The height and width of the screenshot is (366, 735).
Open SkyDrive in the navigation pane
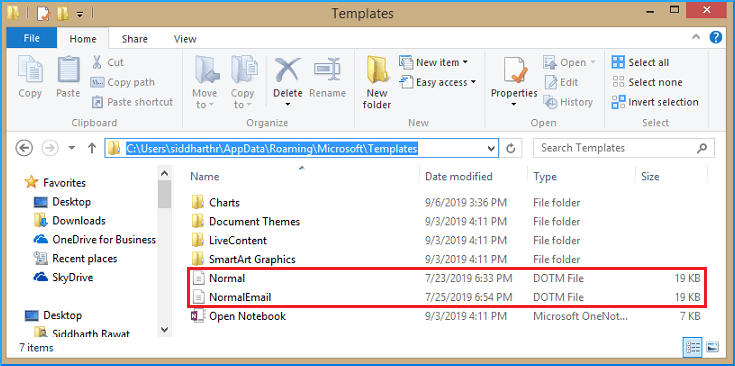pos(63,277)
